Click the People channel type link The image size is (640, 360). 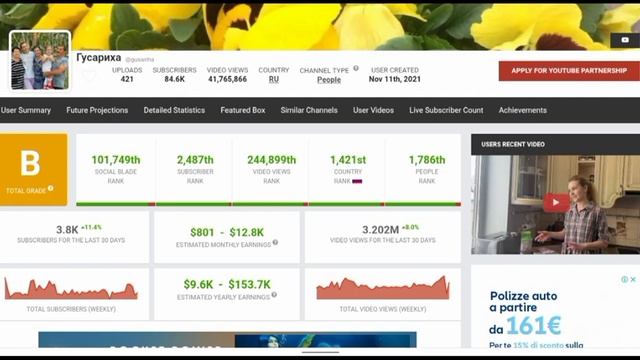coord(329,80)
